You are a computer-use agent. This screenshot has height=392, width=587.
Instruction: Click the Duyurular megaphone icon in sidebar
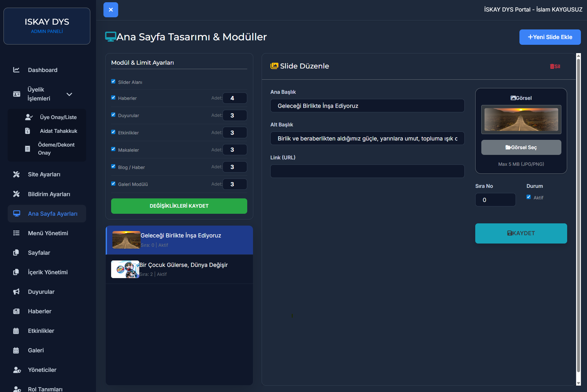pos(16,292)
